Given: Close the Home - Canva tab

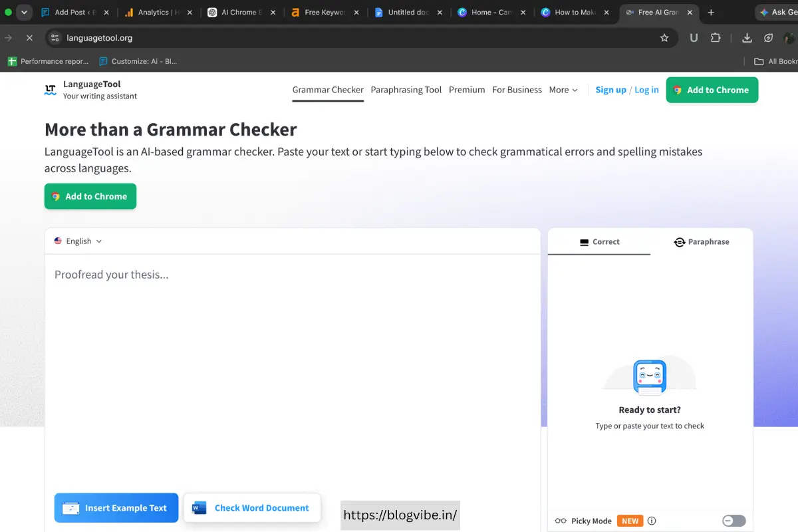Looking at the screenshot, I should tap(523, 12).
